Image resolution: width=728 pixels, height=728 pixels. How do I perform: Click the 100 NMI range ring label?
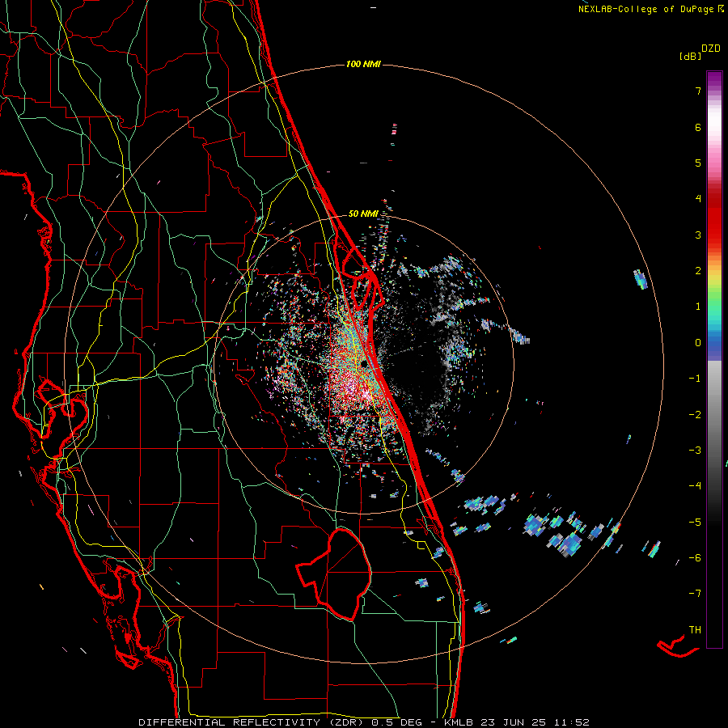point(363,64)
